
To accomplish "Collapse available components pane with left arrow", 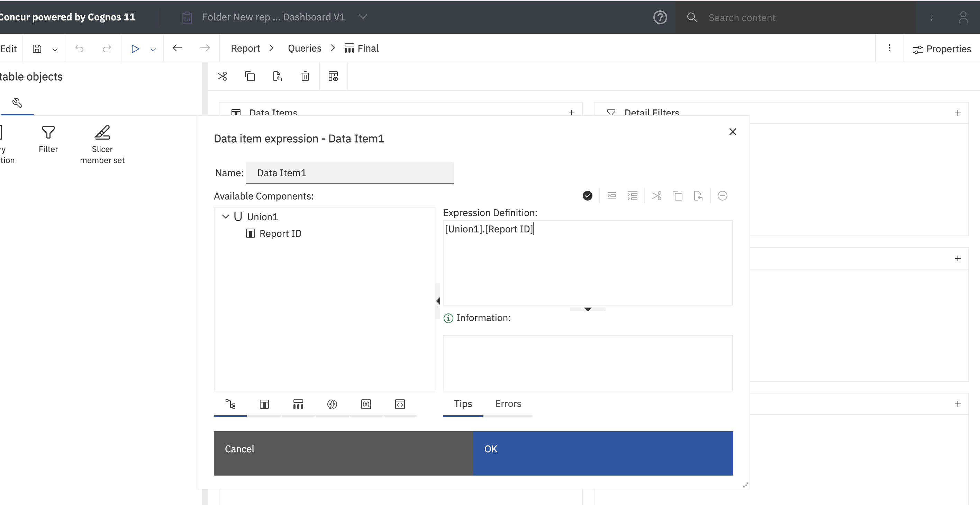I will pyautogui.click(x=438, y=301).
